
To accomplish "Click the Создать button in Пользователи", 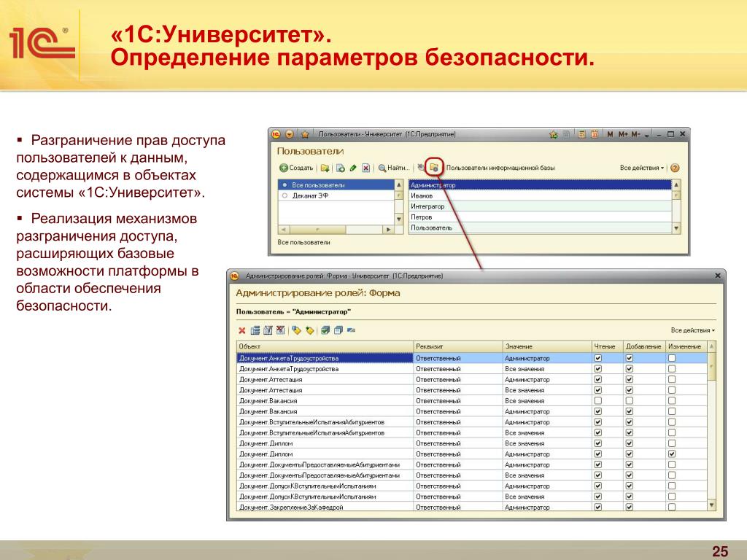I will pyautogui.click(x=296, y=168).
